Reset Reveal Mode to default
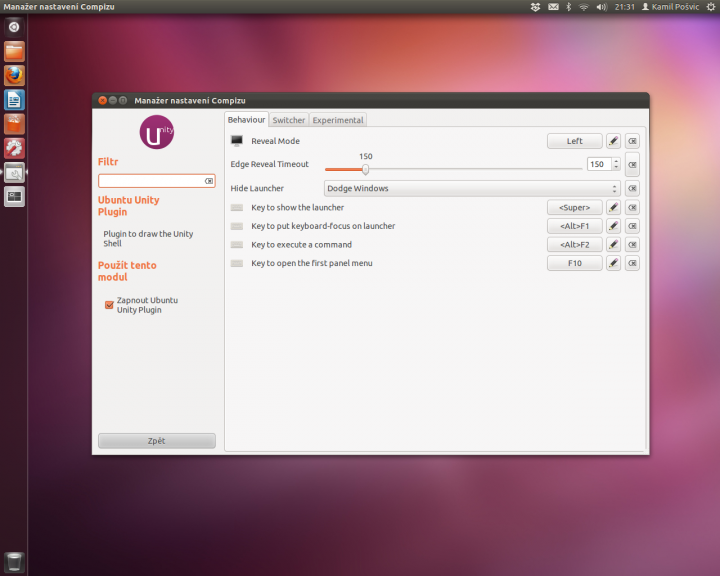Screen dimensions: 720x576 pyautogui.click(x=632, y=141)
